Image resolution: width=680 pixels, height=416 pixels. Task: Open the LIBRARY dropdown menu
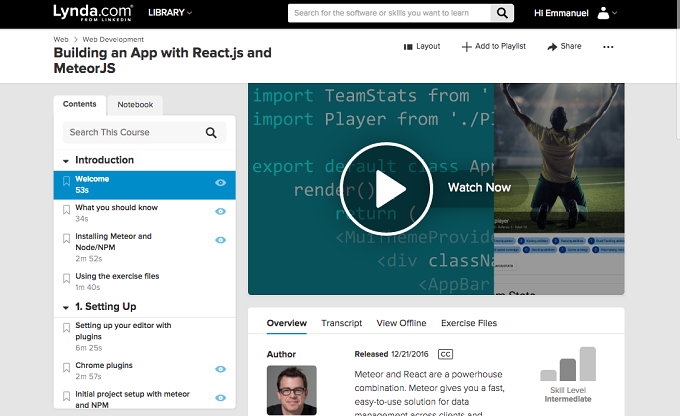coord(170,13)
